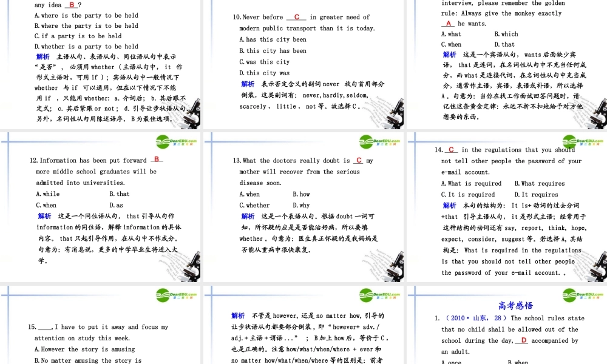Click option 'A. while' in question 12
This screenshot has height=364, width=607.
(48, 194)
